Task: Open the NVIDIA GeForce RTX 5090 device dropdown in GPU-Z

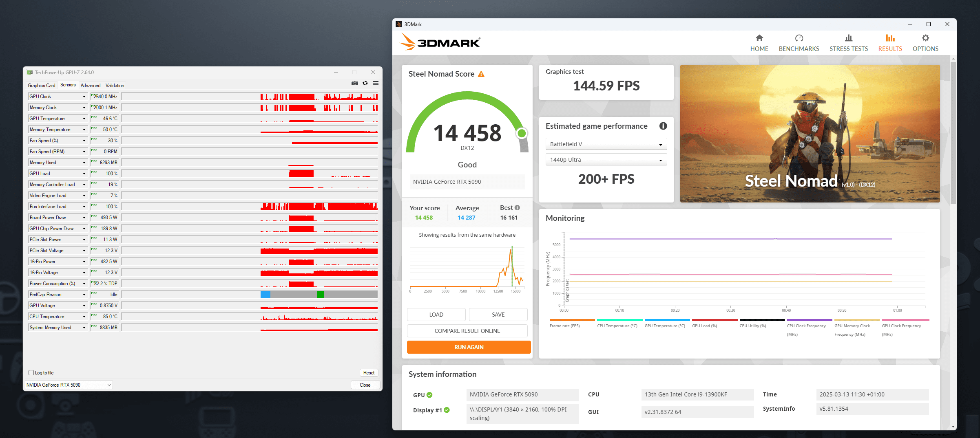Action: [69, 385]
